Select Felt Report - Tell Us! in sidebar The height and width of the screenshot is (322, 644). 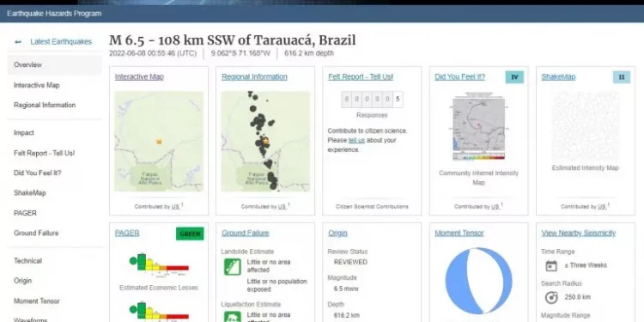(x=45, y=153)
